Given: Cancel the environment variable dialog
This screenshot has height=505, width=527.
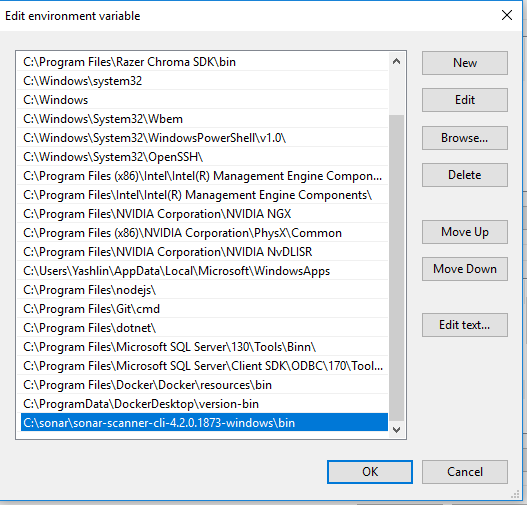Looking at the screenshot, I should [465, 472].
